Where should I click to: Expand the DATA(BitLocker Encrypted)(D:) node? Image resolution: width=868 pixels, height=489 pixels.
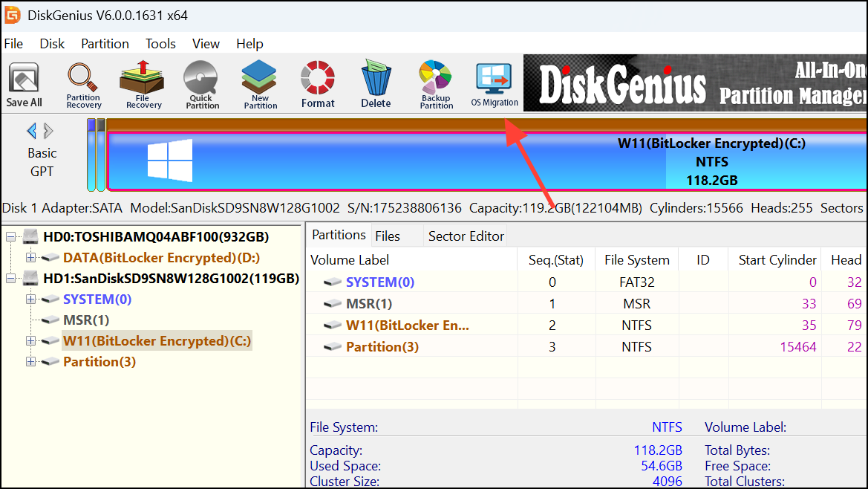(31, 258)
